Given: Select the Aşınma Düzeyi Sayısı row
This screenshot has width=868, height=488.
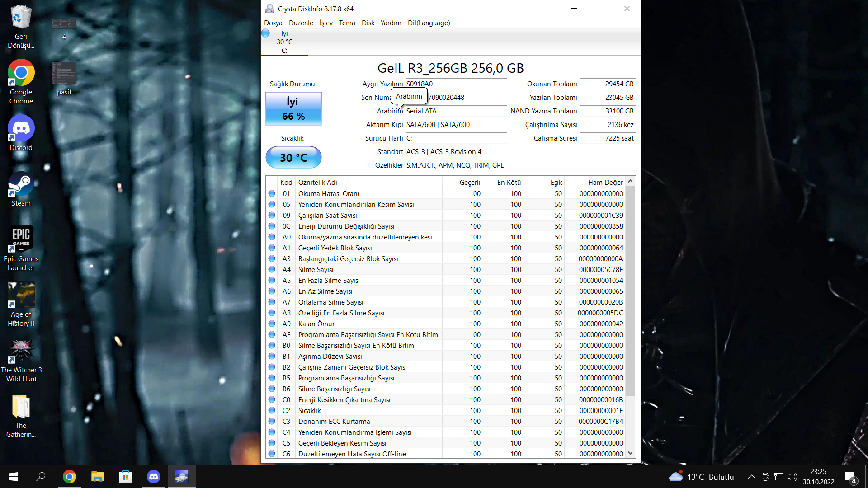Looking at the screenshot, I should 446,357.
